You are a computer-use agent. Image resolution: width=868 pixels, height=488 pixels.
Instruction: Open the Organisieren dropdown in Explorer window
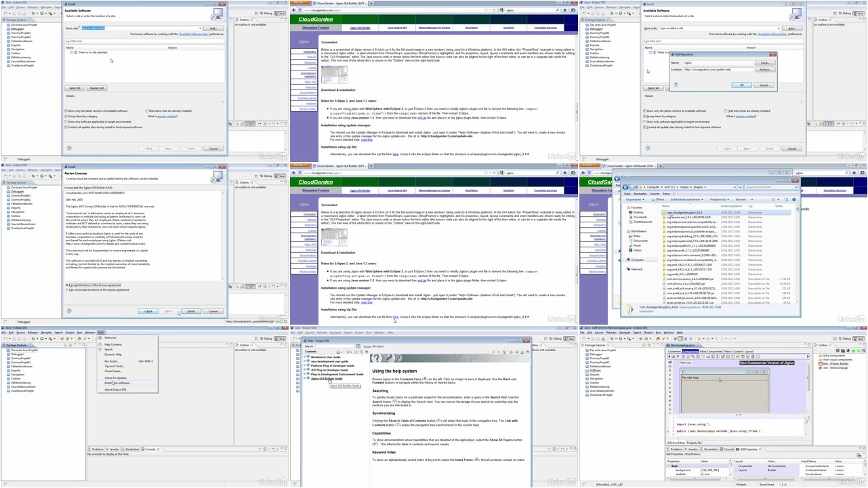(635, 199)
